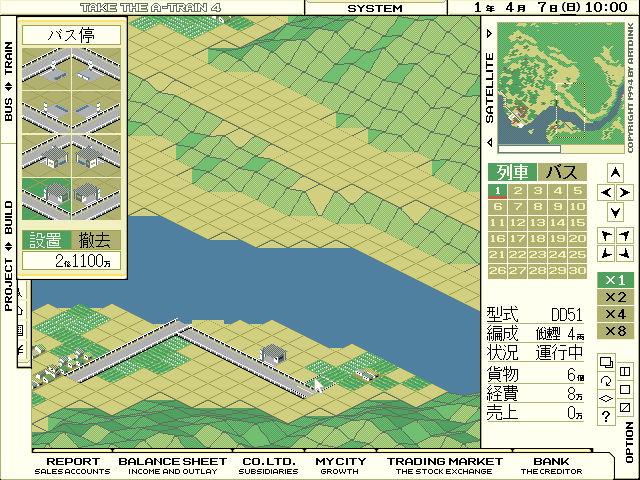
Task: Open the SYSTEM menu
Action: click(x=375, y=8)
